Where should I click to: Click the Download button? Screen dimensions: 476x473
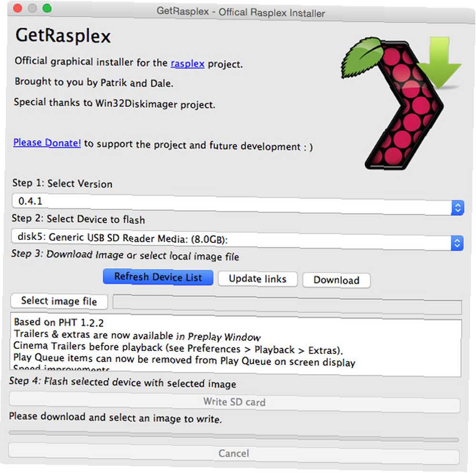337,280
